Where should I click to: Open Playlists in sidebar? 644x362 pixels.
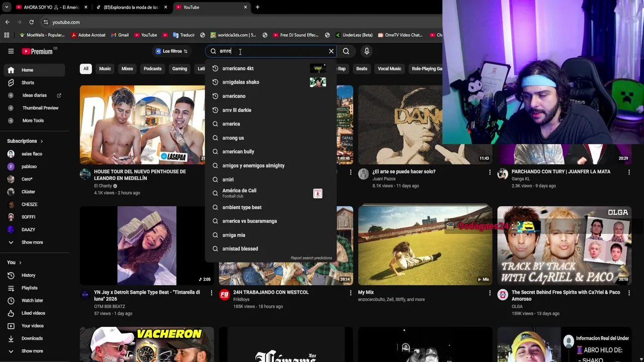click(x=34, y=288)
